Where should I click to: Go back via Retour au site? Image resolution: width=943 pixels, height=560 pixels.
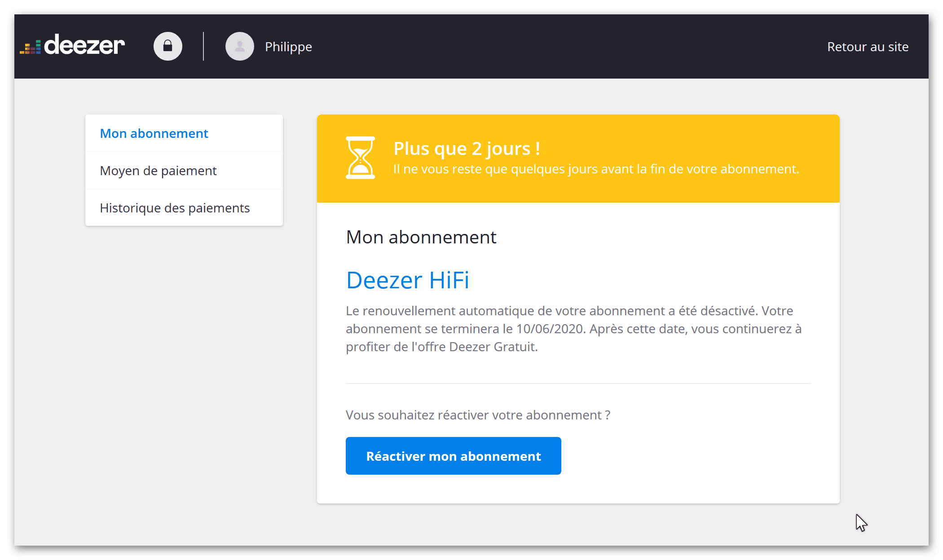point(868,47)
